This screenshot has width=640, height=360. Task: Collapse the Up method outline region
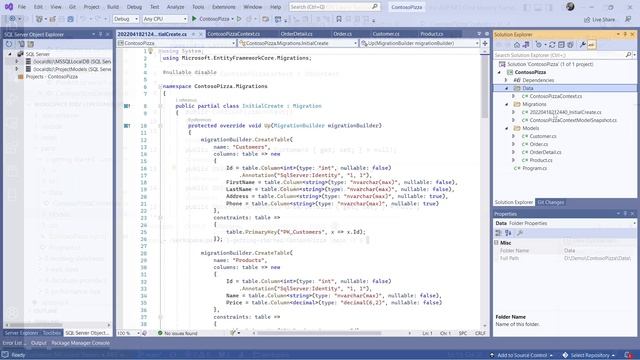[x=160, y=126]
